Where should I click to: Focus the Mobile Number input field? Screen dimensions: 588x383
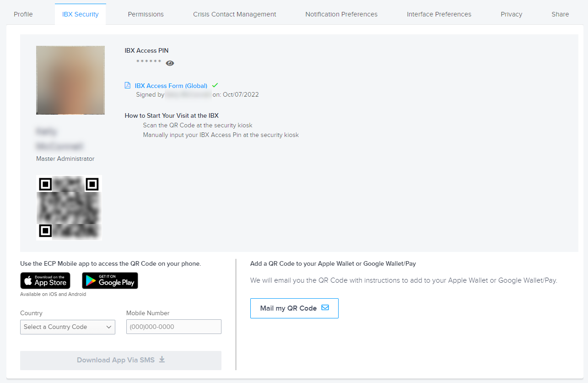pos(174,327)
